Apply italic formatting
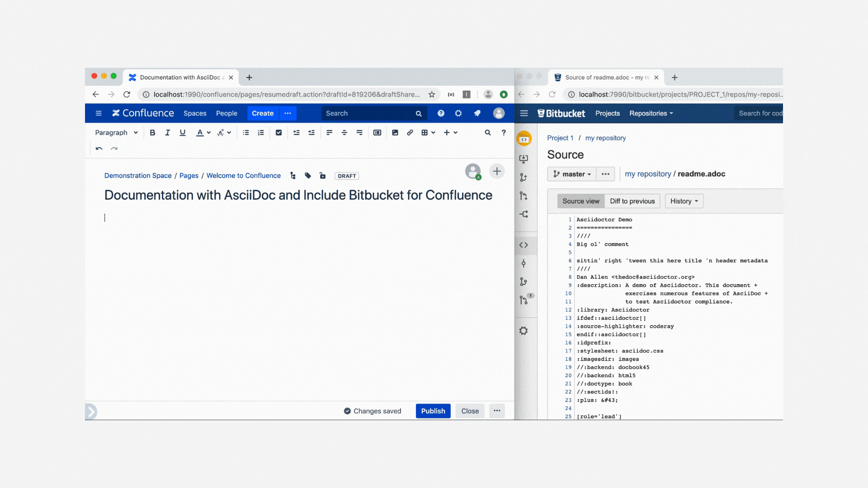The height and width of the screenshot is (488, 868). click(x=167, y=132)
